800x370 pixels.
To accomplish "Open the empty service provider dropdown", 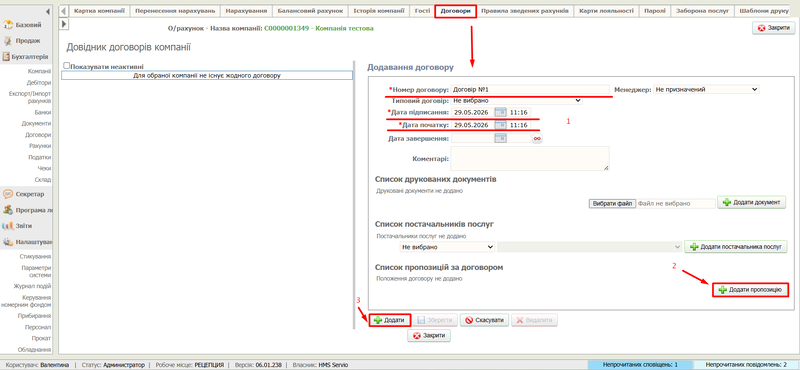I will point(590,247).
